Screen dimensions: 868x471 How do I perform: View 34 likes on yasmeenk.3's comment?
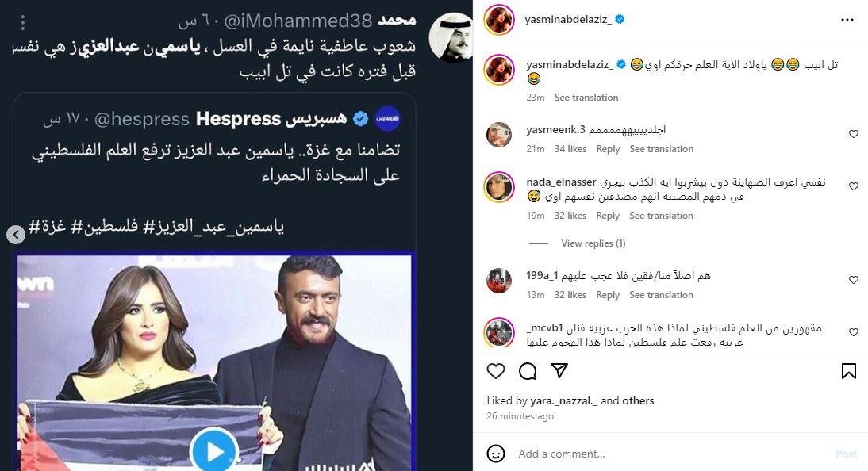pos(570,149)
